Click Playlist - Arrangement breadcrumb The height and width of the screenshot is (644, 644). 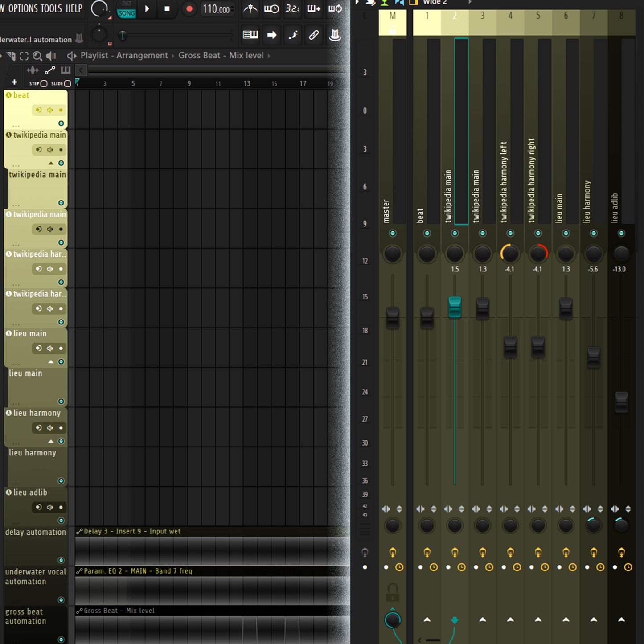[x=124, y=55]
